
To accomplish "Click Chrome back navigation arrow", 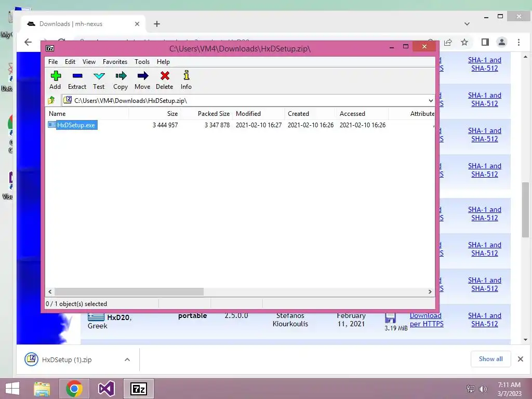I will [28, 42].
